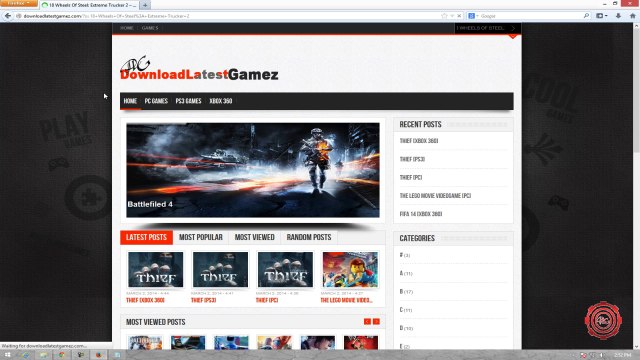This screenshot has width=640, height=360.
Task: Click THE LEGO MOVIE VIDEO... post title
Action: tap(346, 300)
